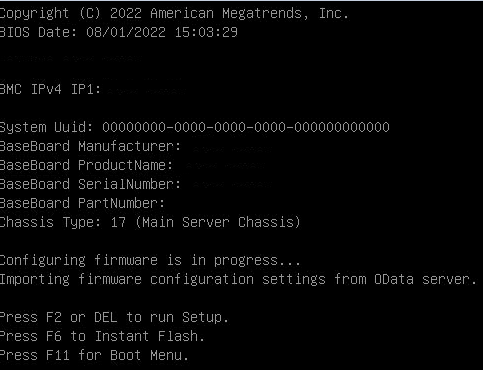Click the BMC IPv4 IP1 label

[50, 89]
